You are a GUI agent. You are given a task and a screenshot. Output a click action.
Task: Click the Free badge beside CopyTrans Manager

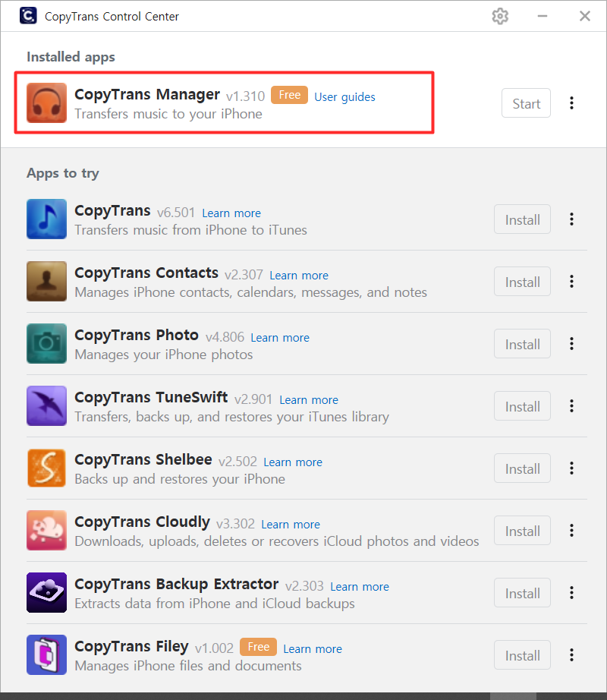(x=289, y=95)
